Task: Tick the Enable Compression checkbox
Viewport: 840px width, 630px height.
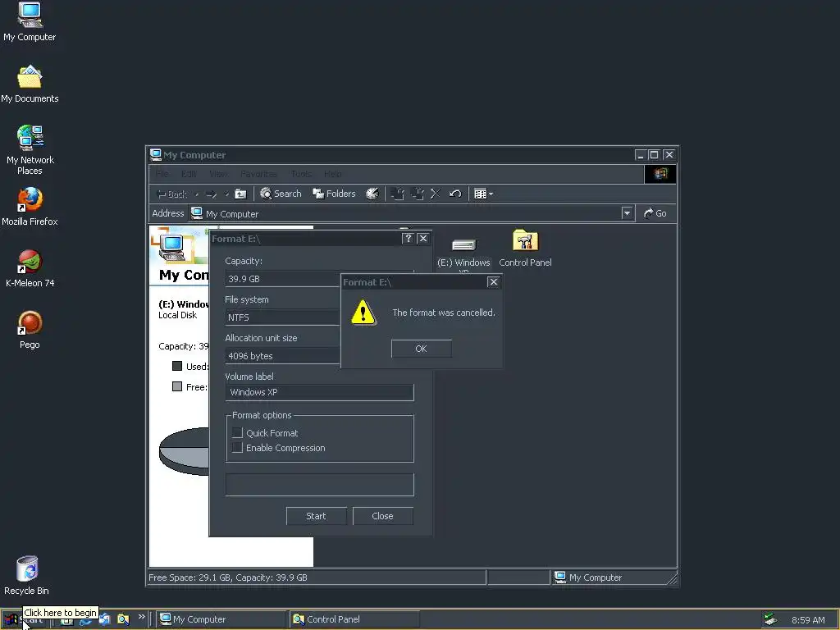Action: coord(237,448)
